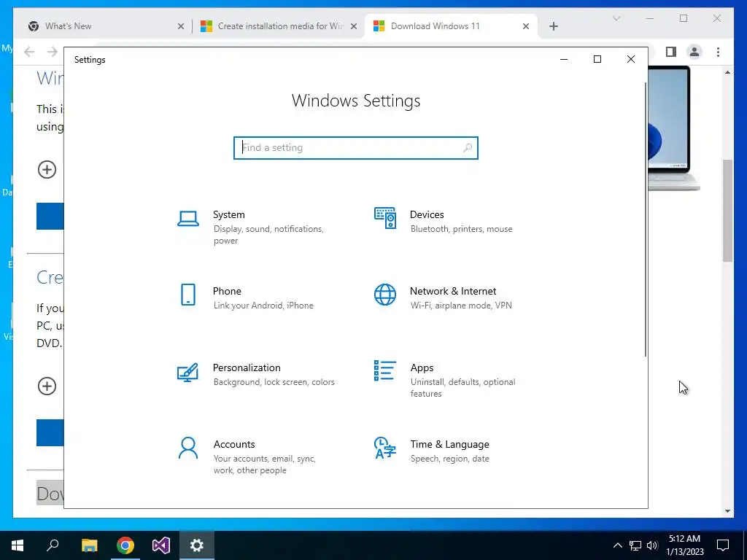
Task: Open the volume speaker tray icon
Action: click(652, 545)
